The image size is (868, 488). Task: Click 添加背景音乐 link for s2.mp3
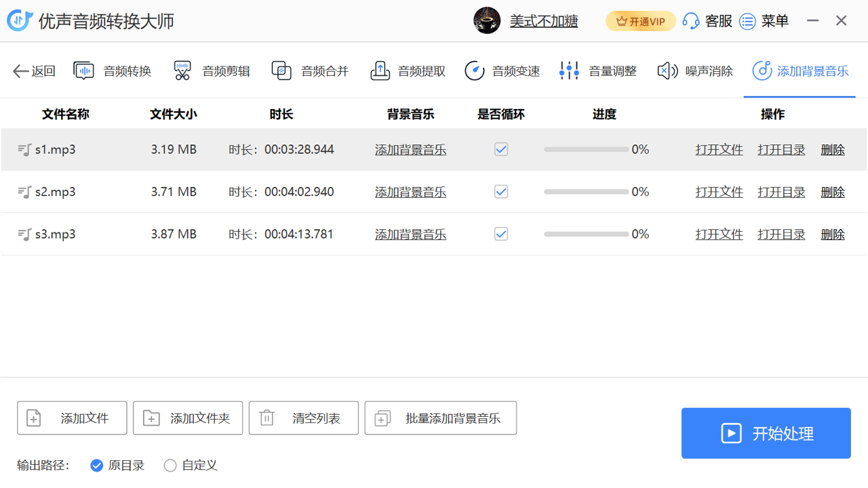tap(410, 192)
